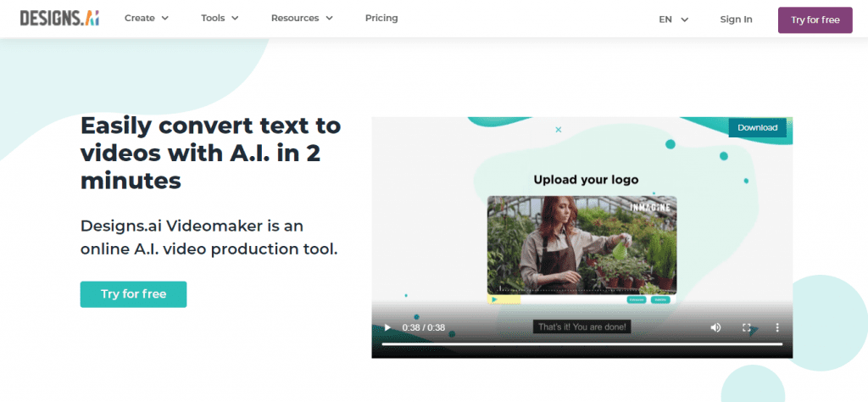The width and height of the screenshot is (868, 402).
Task: Click the small x icon in video
Action: click(x=558, y=130)
